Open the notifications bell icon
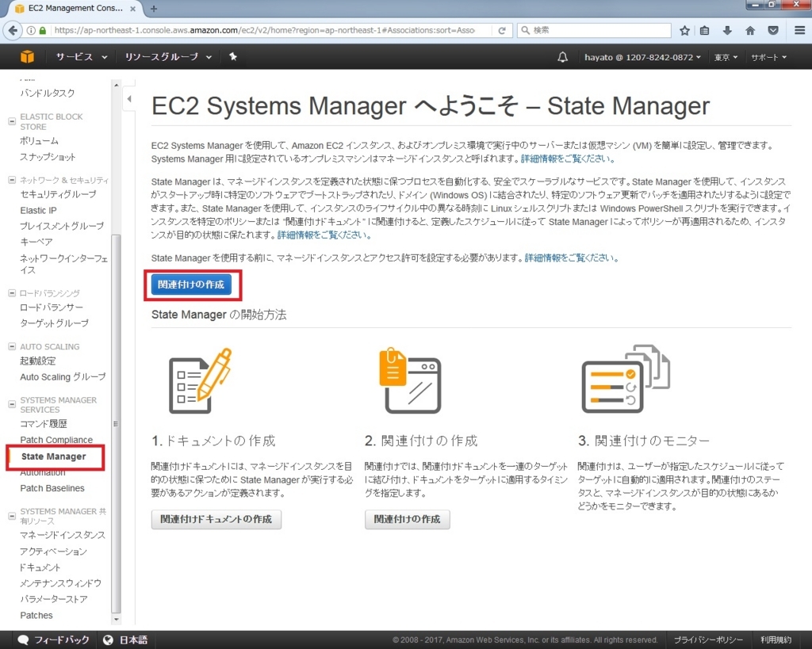812x649 pixels. [x=562, y=57]
